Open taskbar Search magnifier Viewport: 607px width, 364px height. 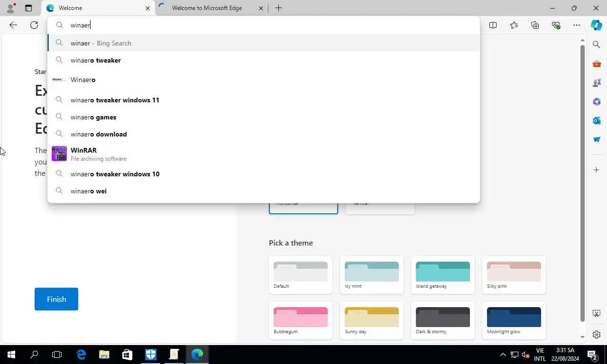[x=34, y=355]
